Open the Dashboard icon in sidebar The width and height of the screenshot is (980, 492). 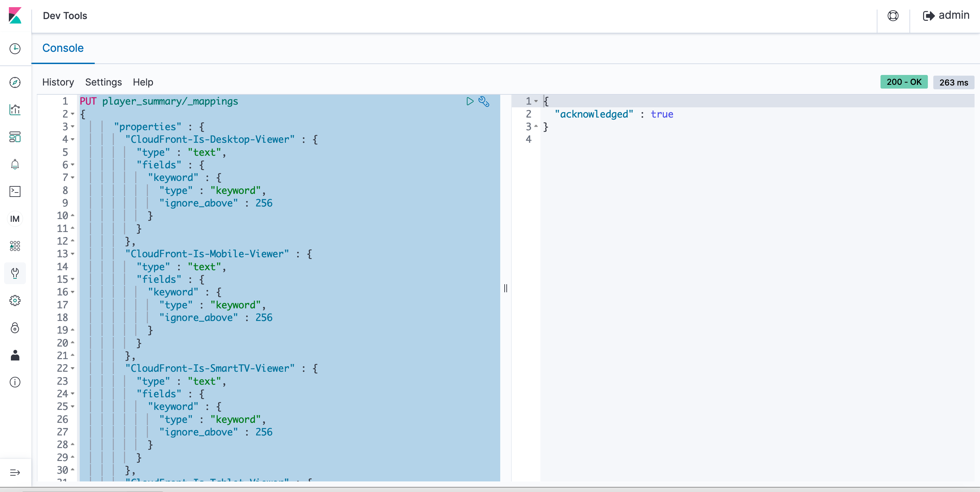click(15, 137)
